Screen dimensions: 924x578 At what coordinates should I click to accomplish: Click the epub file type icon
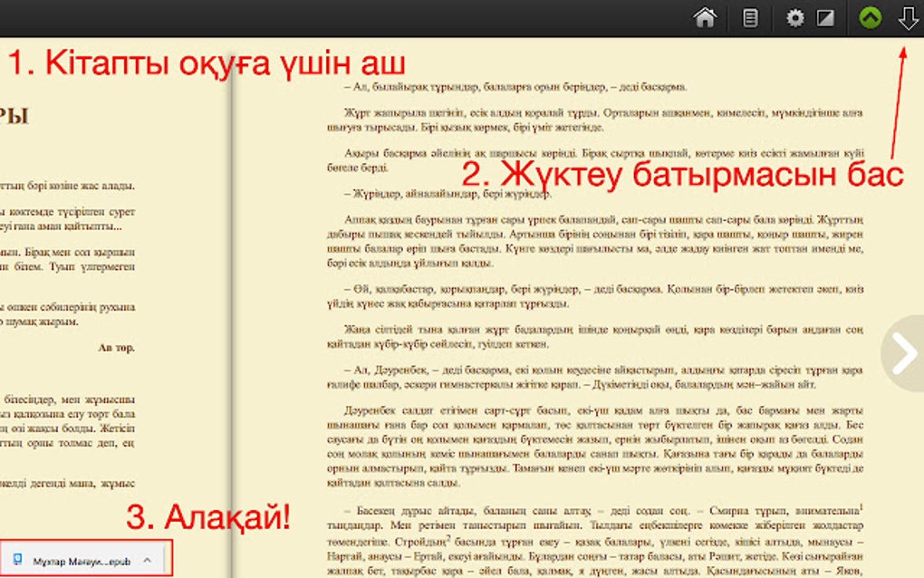(x=18, y=559)
